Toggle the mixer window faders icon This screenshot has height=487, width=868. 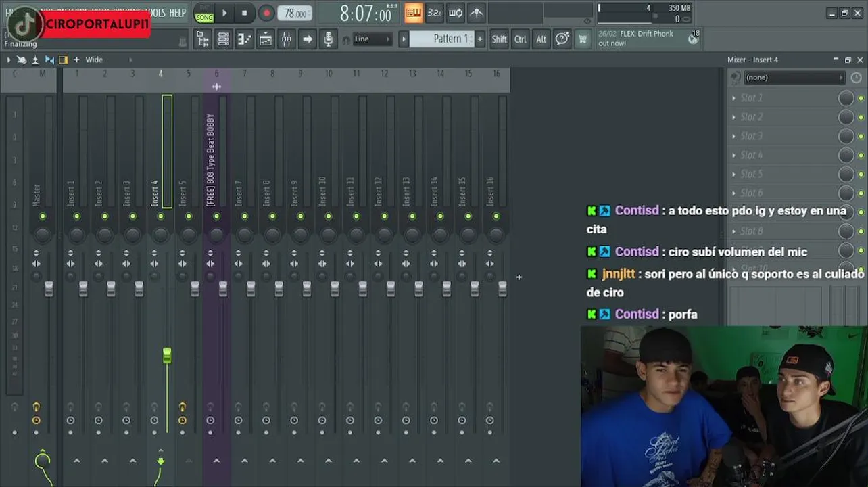[x=287, y=39]
